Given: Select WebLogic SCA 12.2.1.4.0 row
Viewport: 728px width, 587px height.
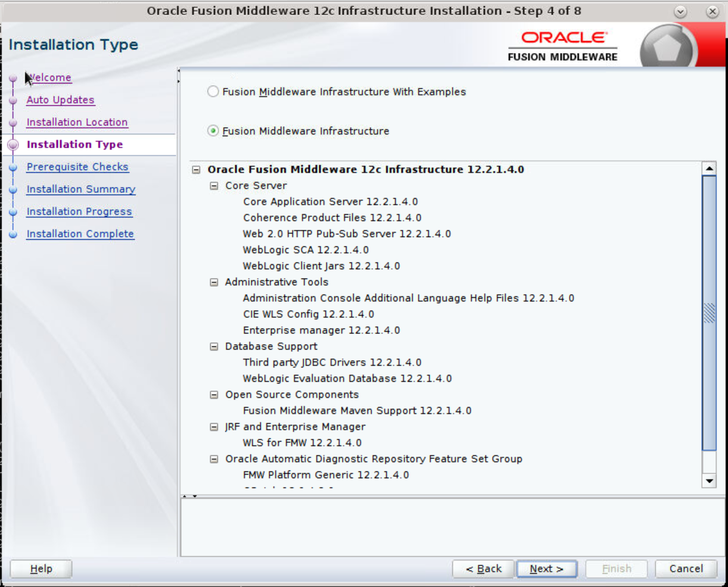Looking at the screenshot, I should 306,250.
